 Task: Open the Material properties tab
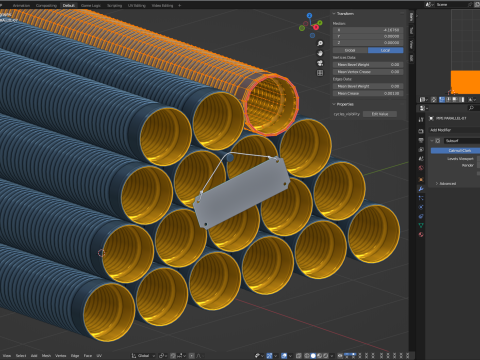421,235
